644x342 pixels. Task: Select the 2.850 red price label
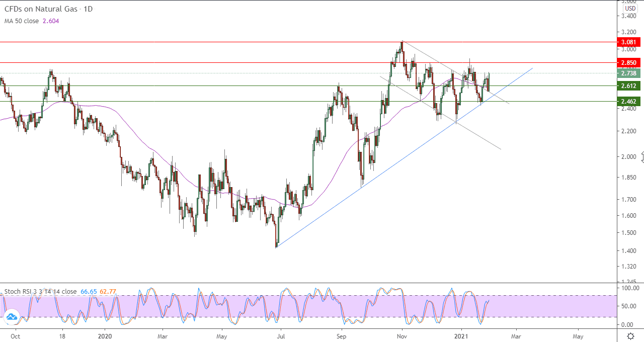tap(629, 63)
